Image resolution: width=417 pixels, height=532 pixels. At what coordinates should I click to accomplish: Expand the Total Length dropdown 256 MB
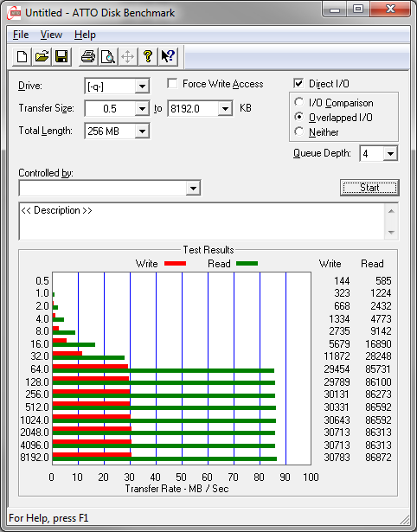point(142,131)
